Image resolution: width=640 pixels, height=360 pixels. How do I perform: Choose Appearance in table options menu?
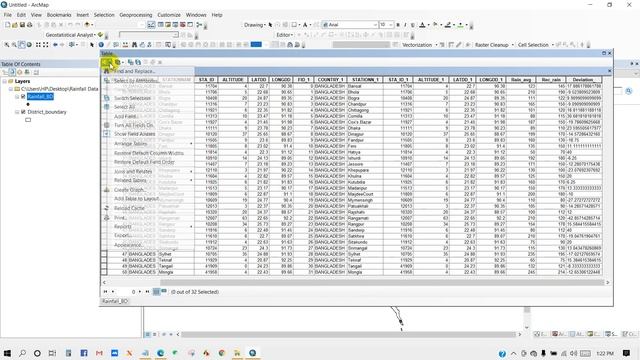[148, 245]
